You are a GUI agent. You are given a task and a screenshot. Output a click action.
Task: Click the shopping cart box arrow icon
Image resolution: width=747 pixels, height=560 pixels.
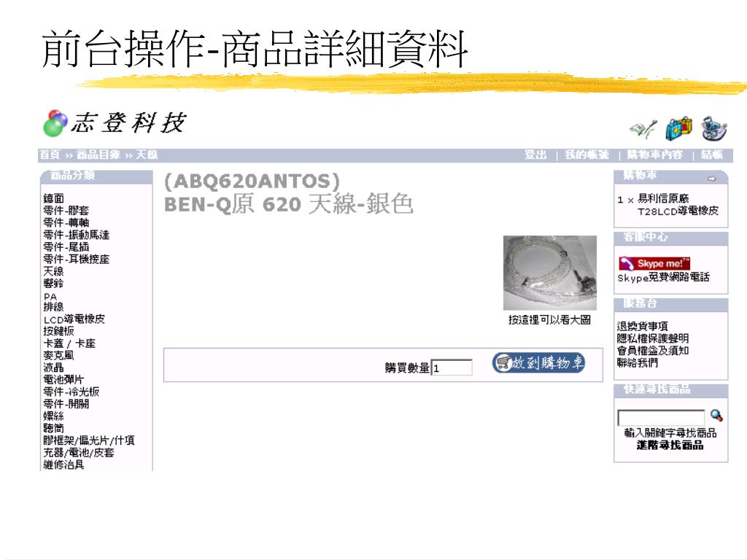(712, 179)
